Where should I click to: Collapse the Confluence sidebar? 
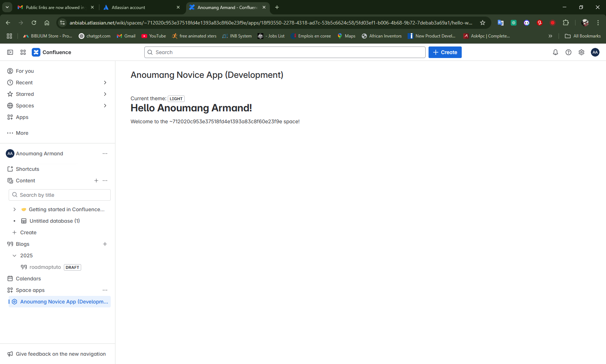click(10, 52)
